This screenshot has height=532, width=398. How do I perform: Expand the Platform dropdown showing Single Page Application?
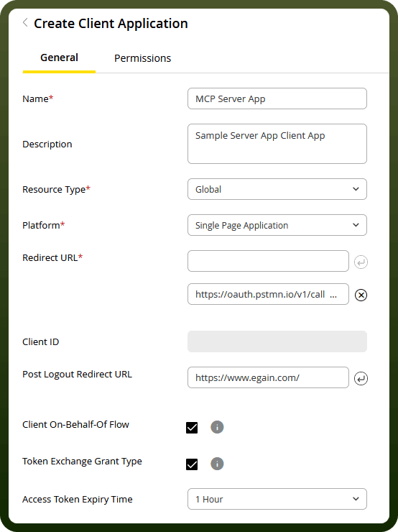pos(277,225)
